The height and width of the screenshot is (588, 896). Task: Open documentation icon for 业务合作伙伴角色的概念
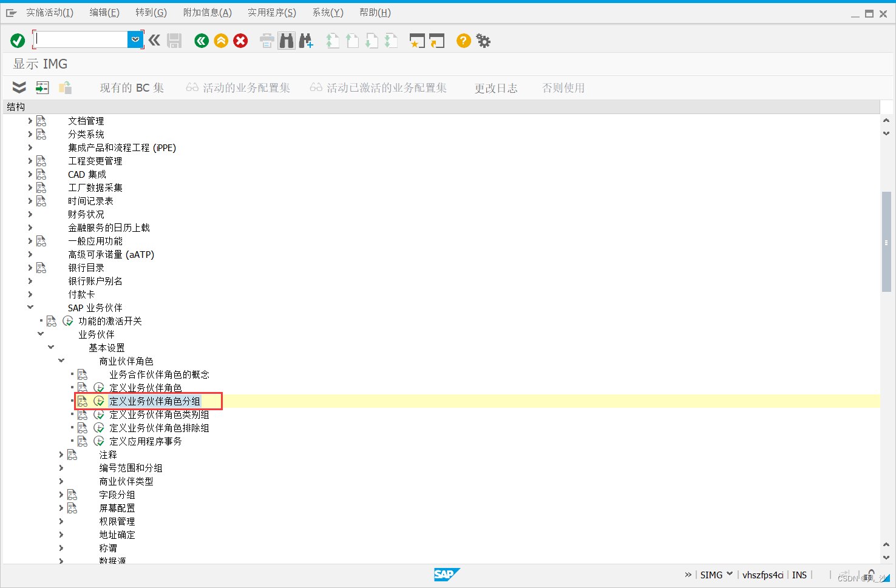click(x=83, y=374)
